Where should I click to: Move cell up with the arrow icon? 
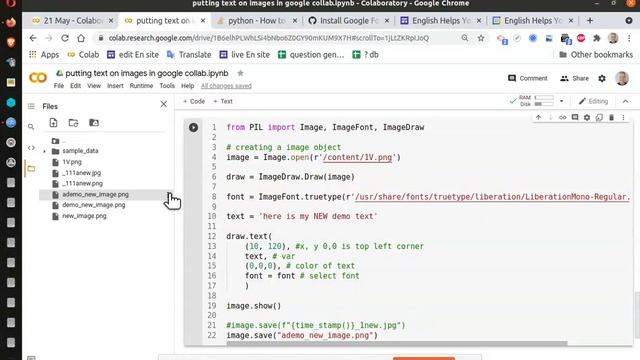[x=538, y=118]
